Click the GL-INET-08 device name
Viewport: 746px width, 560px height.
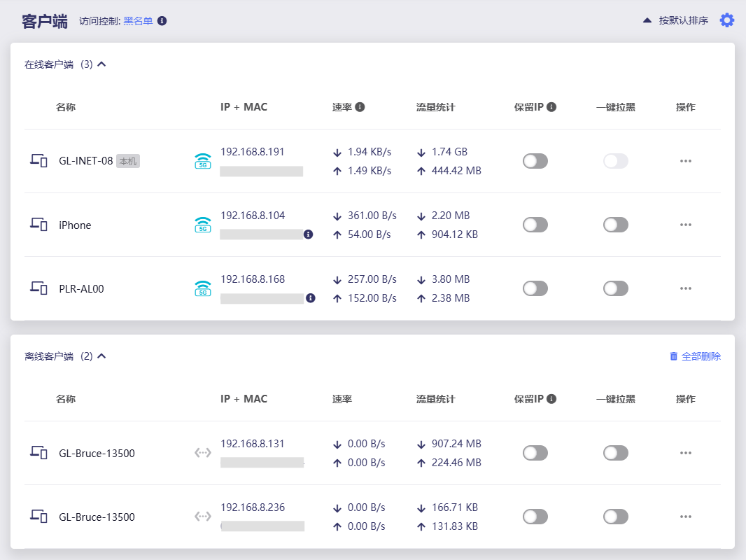(x=85, y=161)
